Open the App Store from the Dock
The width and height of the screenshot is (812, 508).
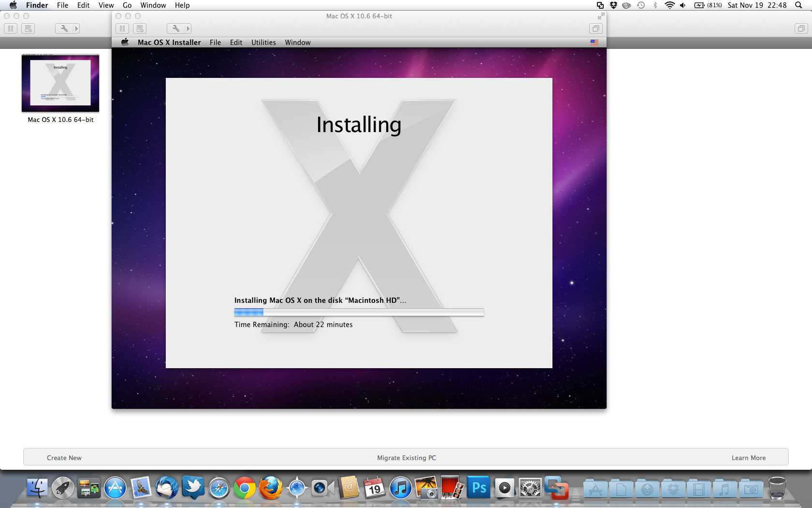pyautogui.click(x=115, y=488)
